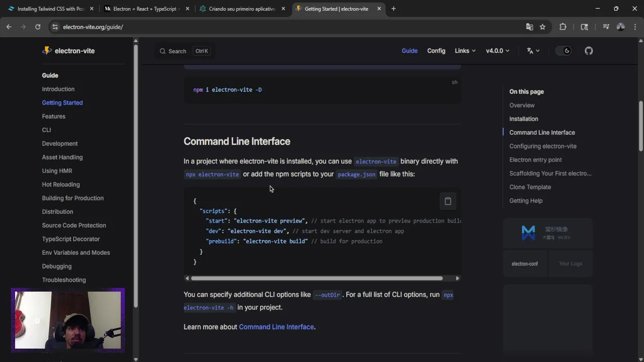Click the page vertical scrollbar thumb
Image resolution: width=644 pixels, height=362 pixels.
(x=640, y=126)
